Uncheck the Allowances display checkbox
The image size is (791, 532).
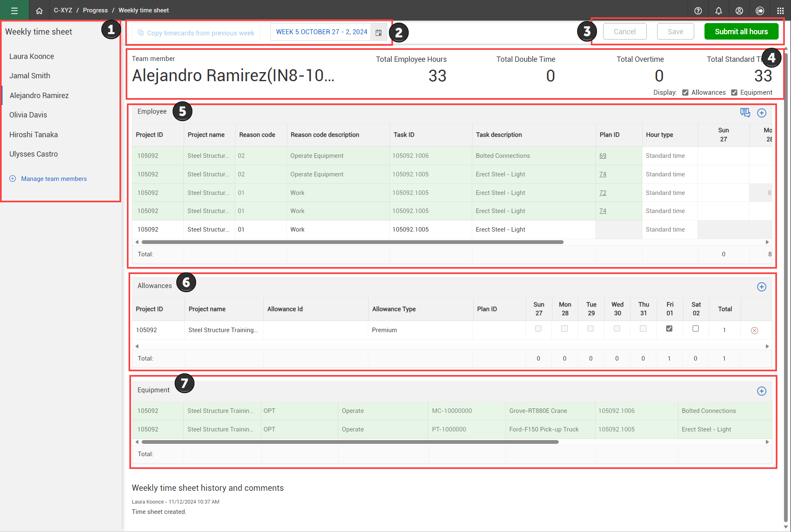pyautogui.click(x=685, y=92)
